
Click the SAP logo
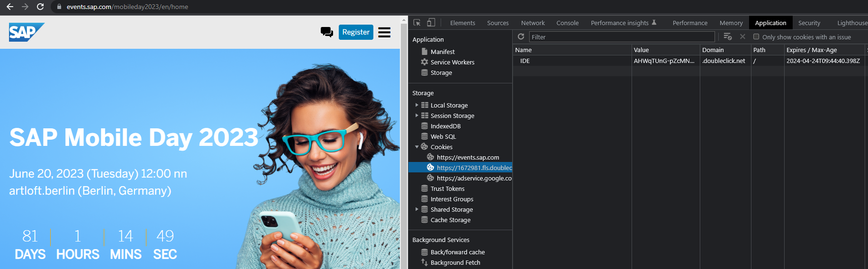(27, 32)
